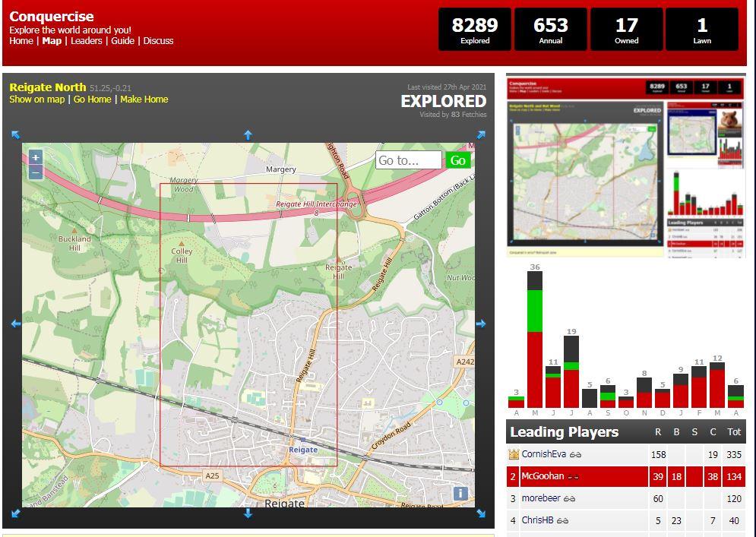Click morebeer's total of 120
756x537 pixels.
734,499
